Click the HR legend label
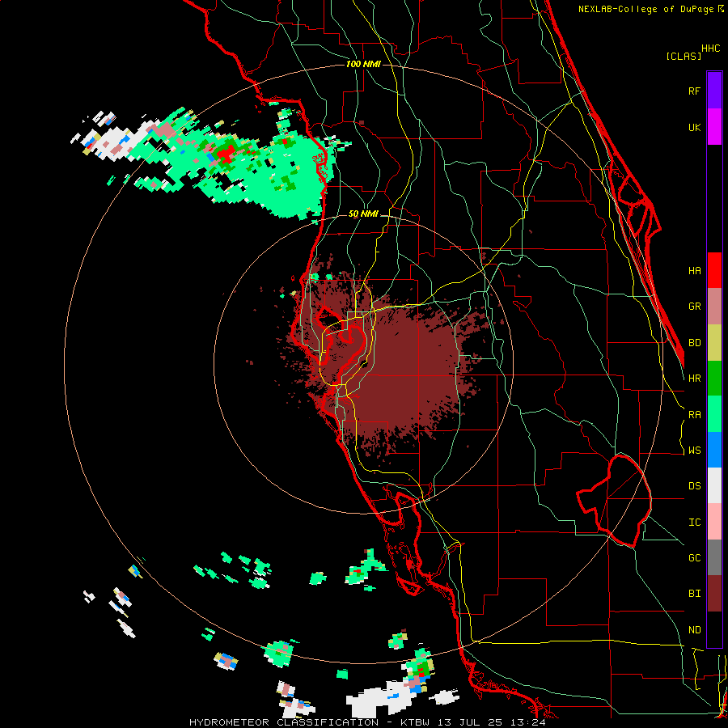Image resolution: width=728 pixels, height=728 pixels. click(694, 379)
